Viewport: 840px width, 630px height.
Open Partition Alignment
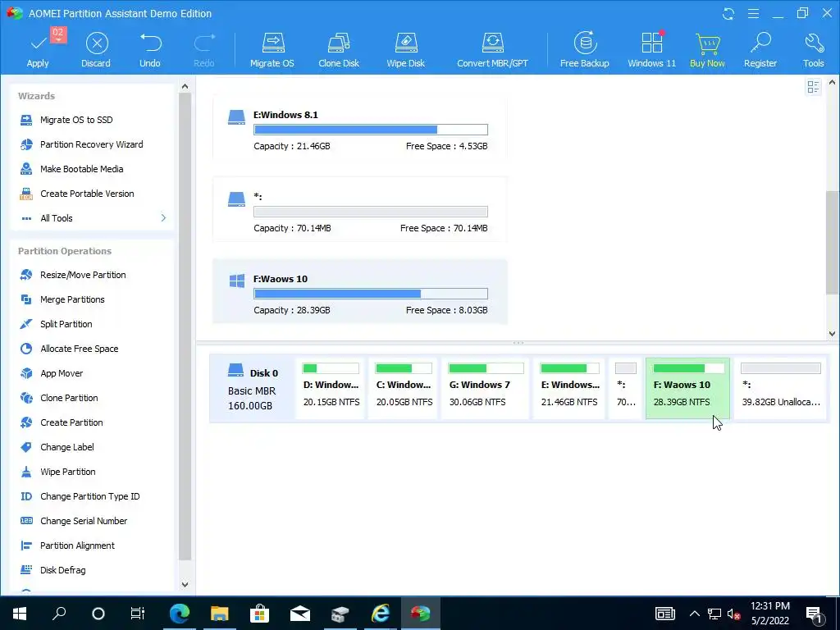(x=77, y=546)
